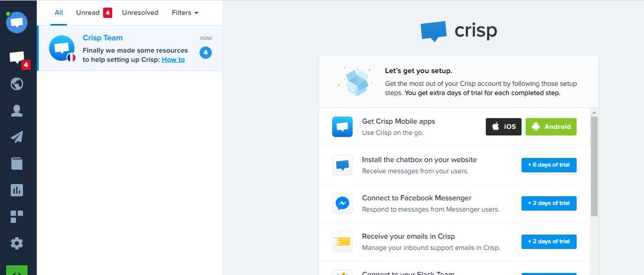This screenshot has height=275, width=644.
Task: Click the Crisp logo above setup panel
Action: point(459,31)
